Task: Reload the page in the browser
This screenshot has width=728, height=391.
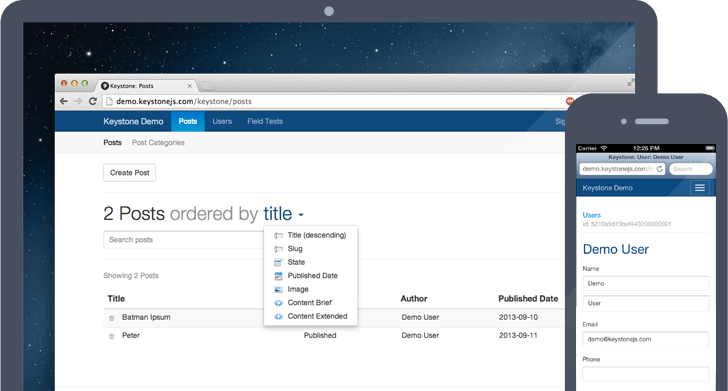Action: (x=93, y=101)
